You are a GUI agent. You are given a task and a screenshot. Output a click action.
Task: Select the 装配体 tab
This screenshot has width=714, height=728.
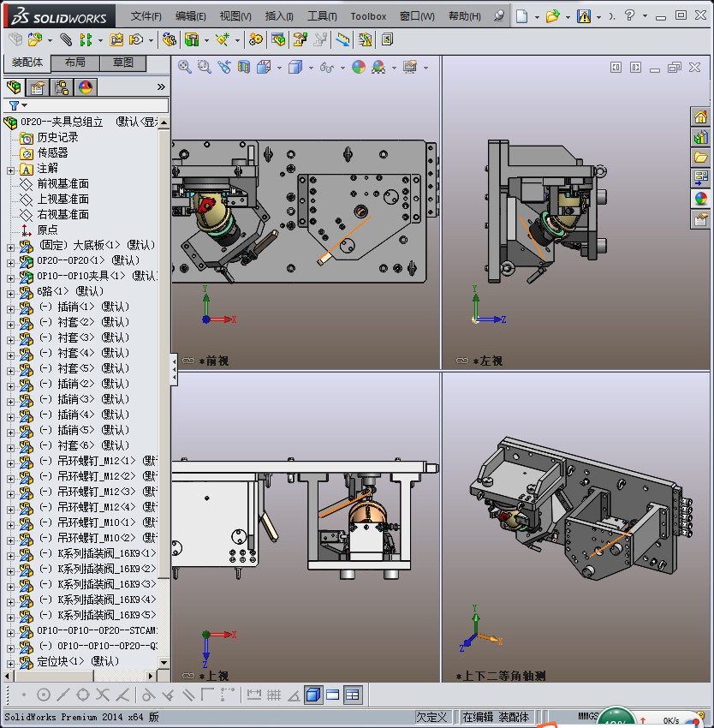pyautogui.click(x=27, y=63)
